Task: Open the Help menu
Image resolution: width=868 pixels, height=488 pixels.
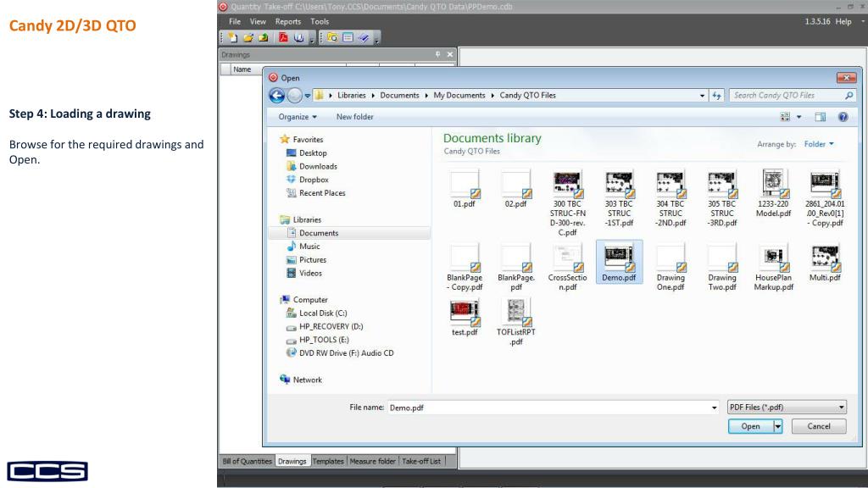Action: tap(843, 21)
